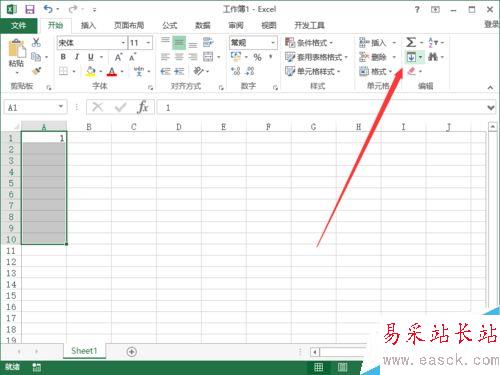Click the accounting currency format icon
The image size is (500, 375).
point(236,57)
